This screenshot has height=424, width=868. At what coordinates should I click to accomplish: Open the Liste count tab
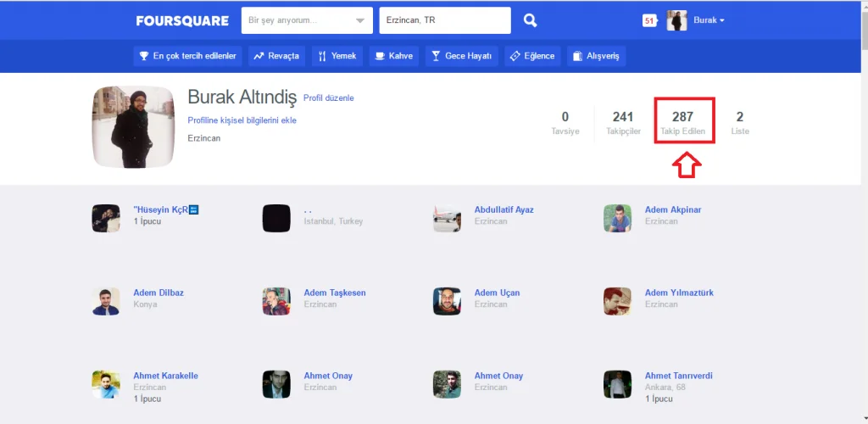tap(740, 123)
